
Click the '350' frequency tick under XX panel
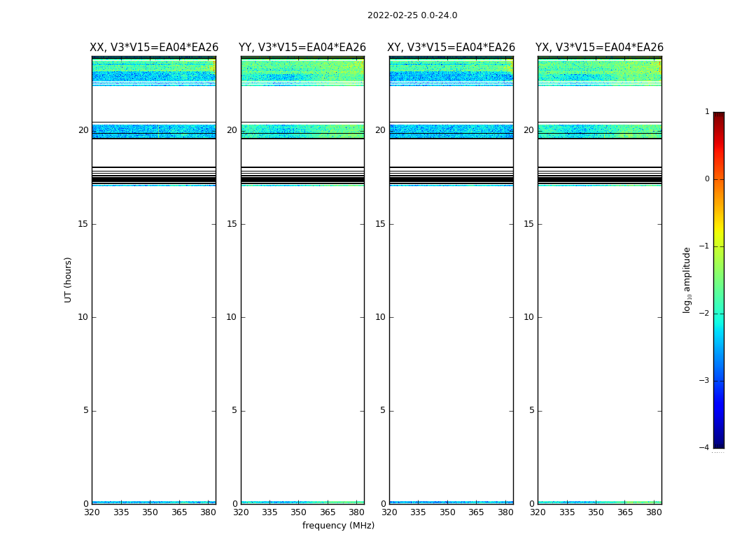click(150, 512)
